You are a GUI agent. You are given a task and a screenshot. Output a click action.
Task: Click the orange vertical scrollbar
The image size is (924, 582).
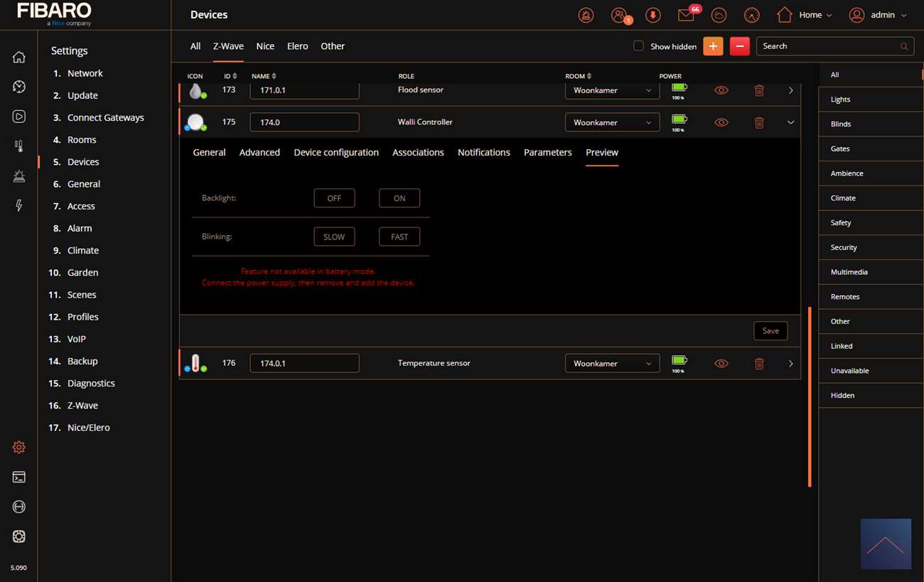[x=810, y=397]
